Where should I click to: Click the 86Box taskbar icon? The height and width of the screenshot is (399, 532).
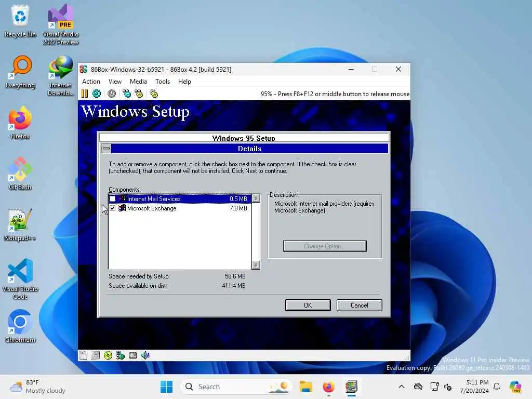[x=352, y=387]
